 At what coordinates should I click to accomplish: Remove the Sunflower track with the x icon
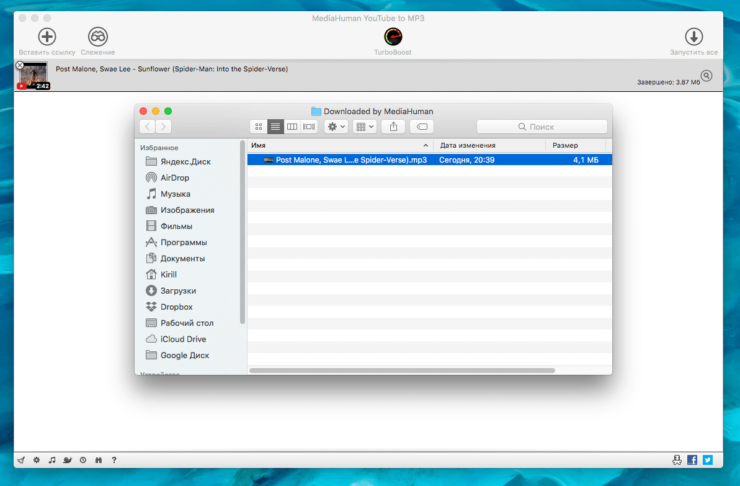20,65
